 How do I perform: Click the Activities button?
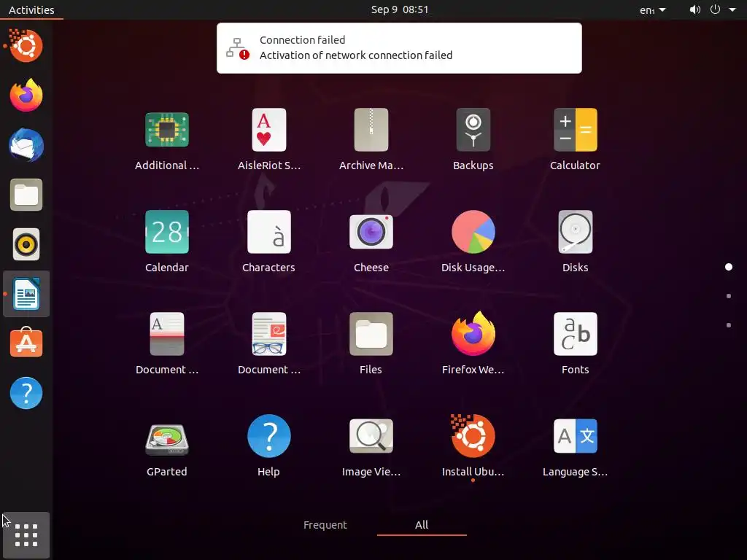point(31,9)
